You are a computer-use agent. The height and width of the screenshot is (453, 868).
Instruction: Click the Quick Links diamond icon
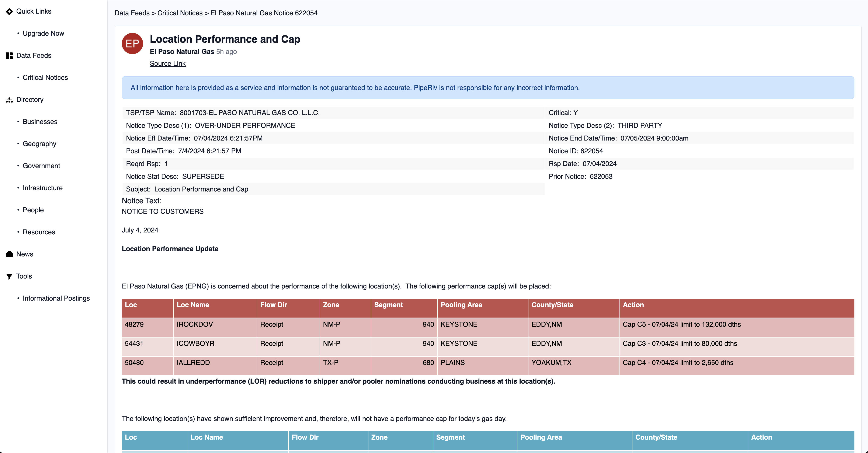(x=9, y=11)
